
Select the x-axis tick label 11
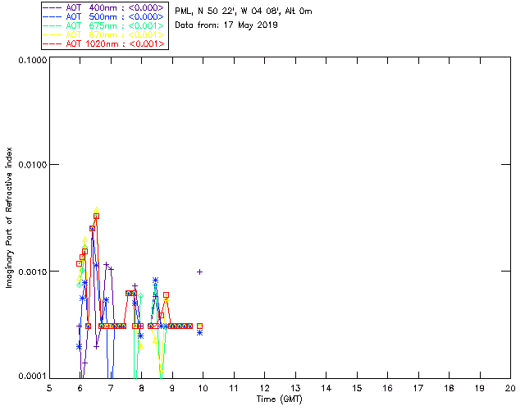tap(234, 388)
